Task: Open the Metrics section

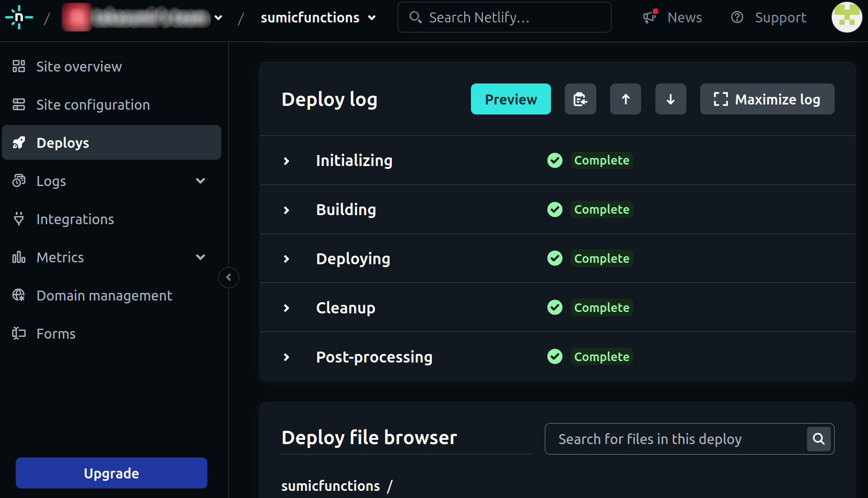Action: (112, 257)
